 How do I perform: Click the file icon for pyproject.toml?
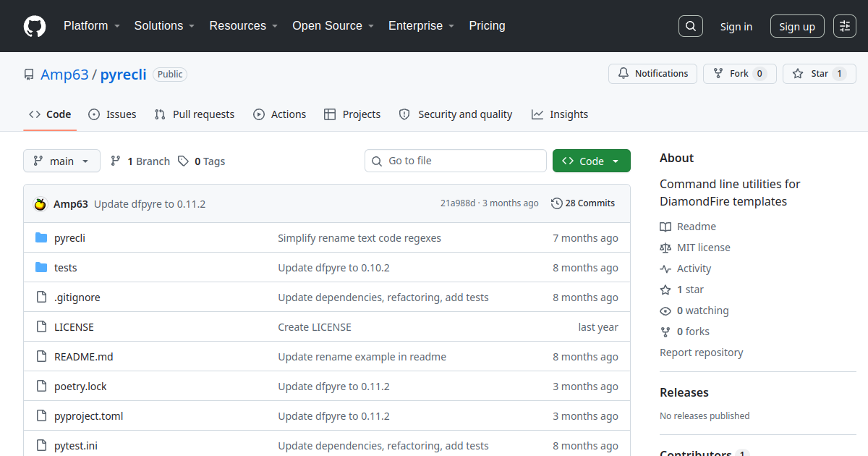click(41, 416)
